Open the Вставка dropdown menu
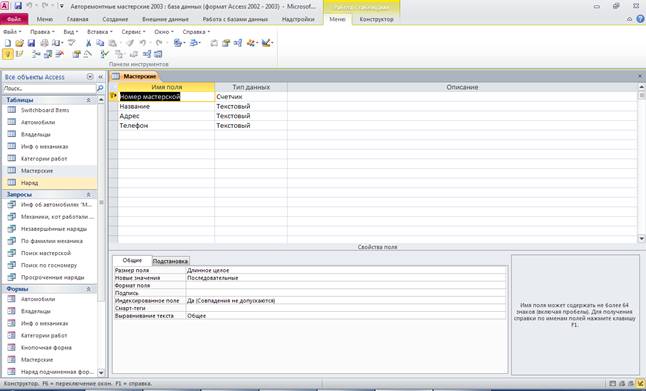646x391 pixels. (99, 32)
